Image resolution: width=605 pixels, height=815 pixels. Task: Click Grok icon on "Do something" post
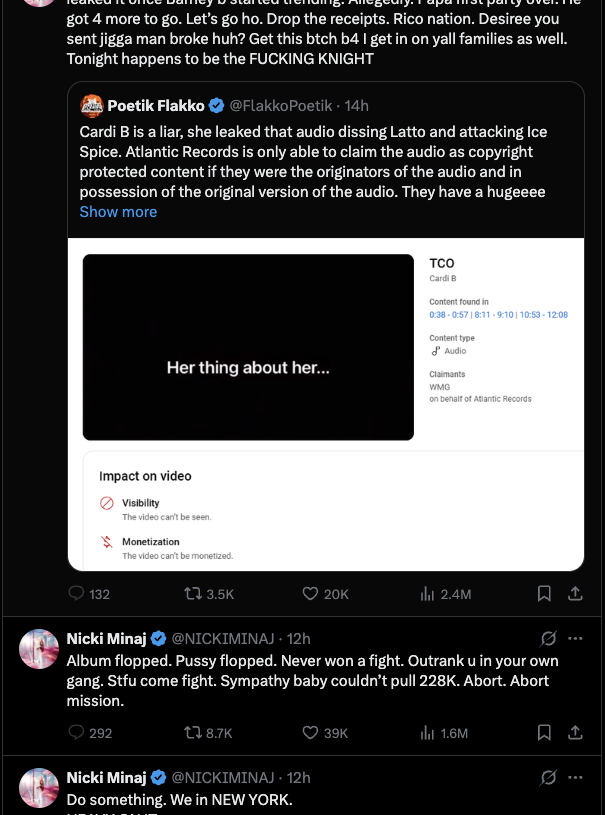coord(548,777)
